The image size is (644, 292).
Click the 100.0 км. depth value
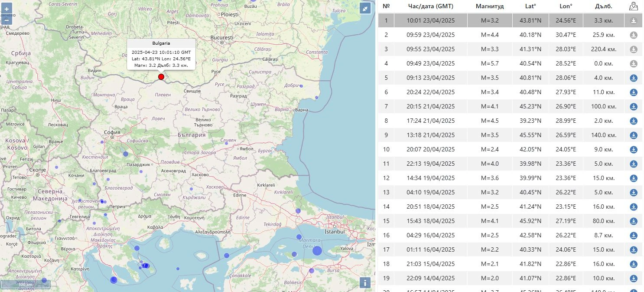click(x=604, y=106)
